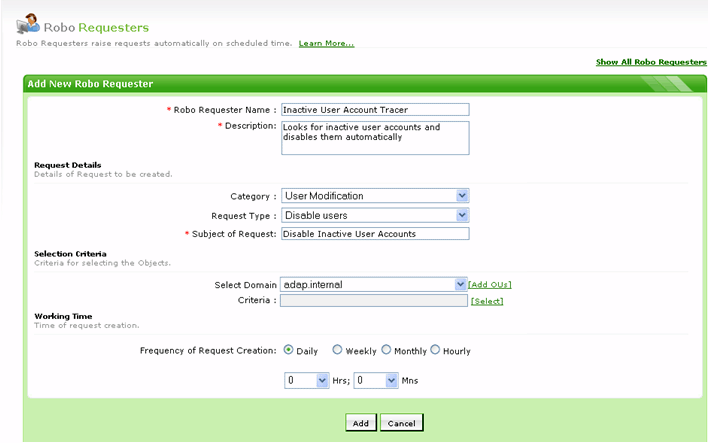The image size is (710, 443).
Task: Click into the Description text area
Action: pos(374,138)
